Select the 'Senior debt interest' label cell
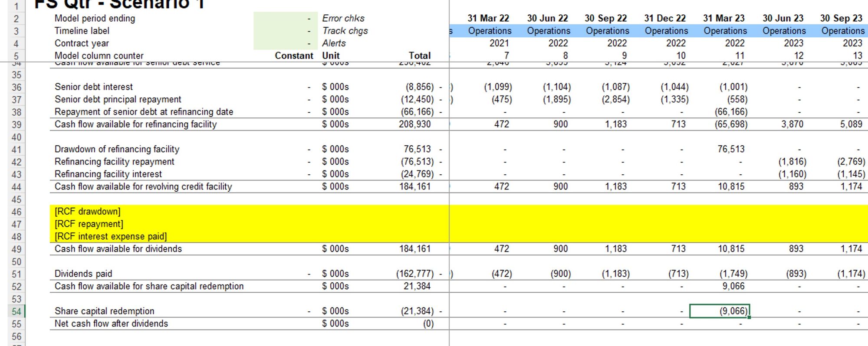The width and height of the screenshot is (868, 346). click(x=94, y=87)
